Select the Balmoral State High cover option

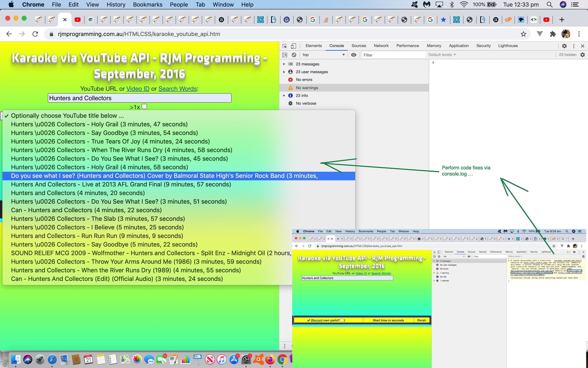(179, 176)
